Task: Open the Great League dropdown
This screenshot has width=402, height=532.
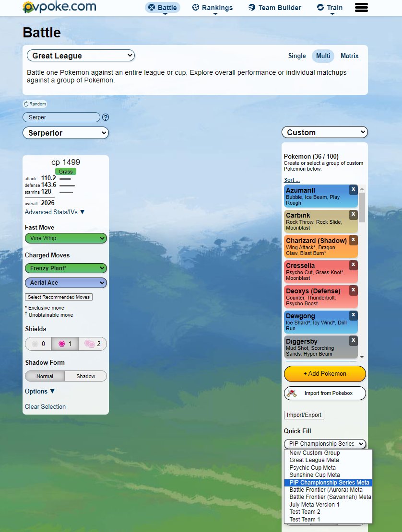Action: [x=81, y=56]
